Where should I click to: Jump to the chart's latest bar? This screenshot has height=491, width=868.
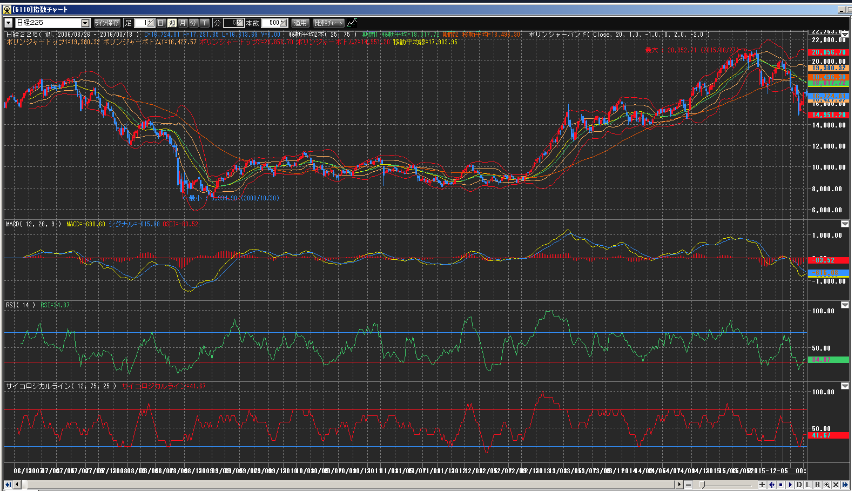(x=845, y=485)
